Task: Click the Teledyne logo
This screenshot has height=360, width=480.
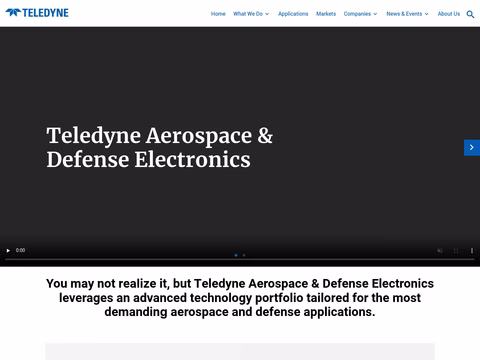Action: click(37, 13)
